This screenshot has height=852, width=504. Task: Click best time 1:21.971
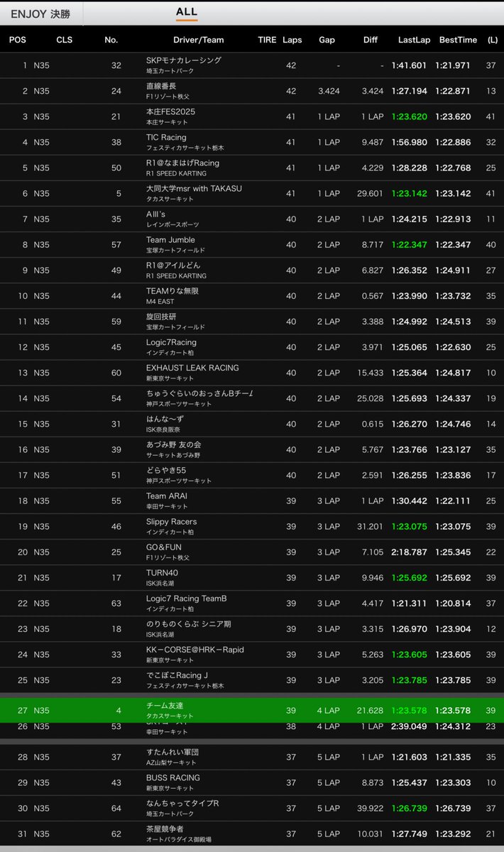click(x=453, y=65)
